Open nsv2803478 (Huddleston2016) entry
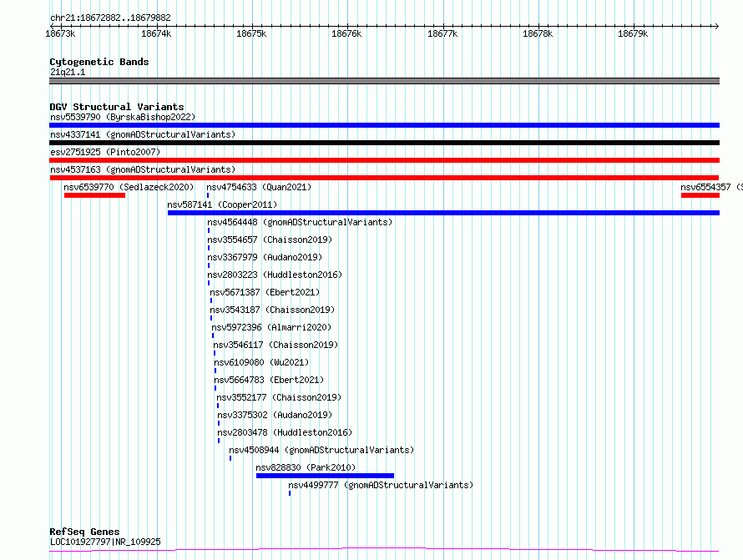The image size is (743, 560). pyautogui.click(x=285, y=432)
